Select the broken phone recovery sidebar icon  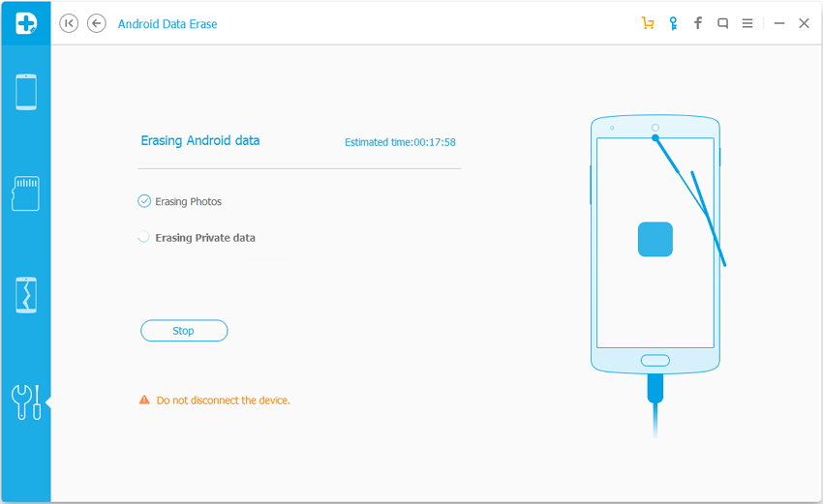(26, 295)
